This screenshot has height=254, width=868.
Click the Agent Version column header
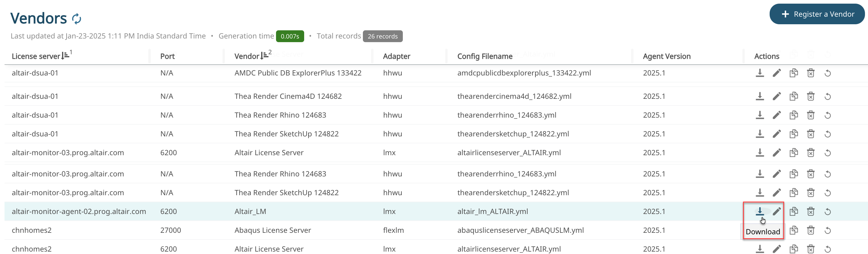666,56
